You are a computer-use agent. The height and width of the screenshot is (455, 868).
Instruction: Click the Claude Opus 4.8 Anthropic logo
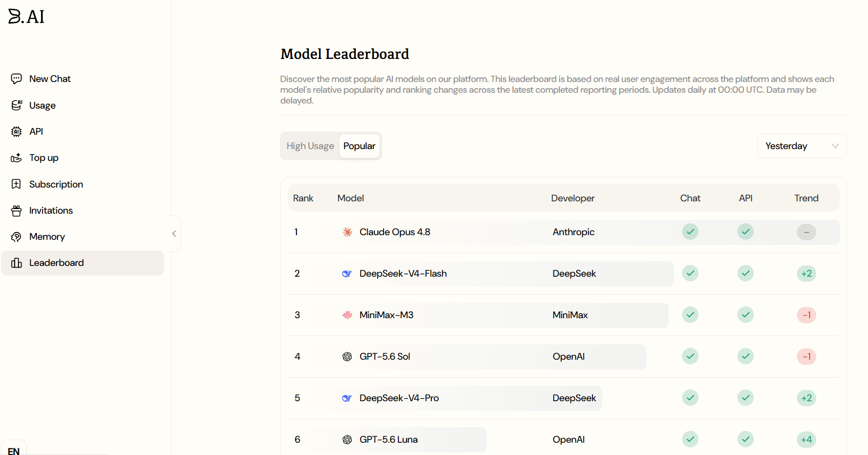pyautogui.click(x=347, y=232)
